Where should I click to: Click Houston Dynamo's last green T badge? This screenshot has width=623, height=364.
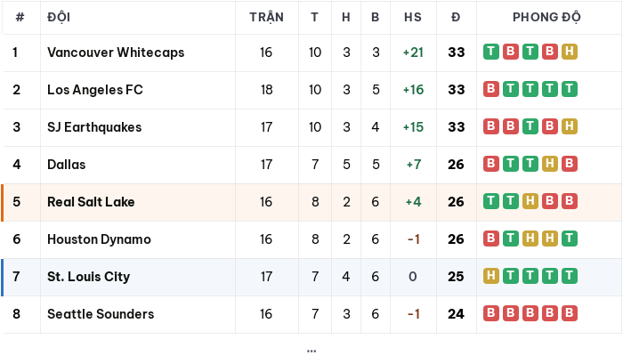(x=570, y=239)
